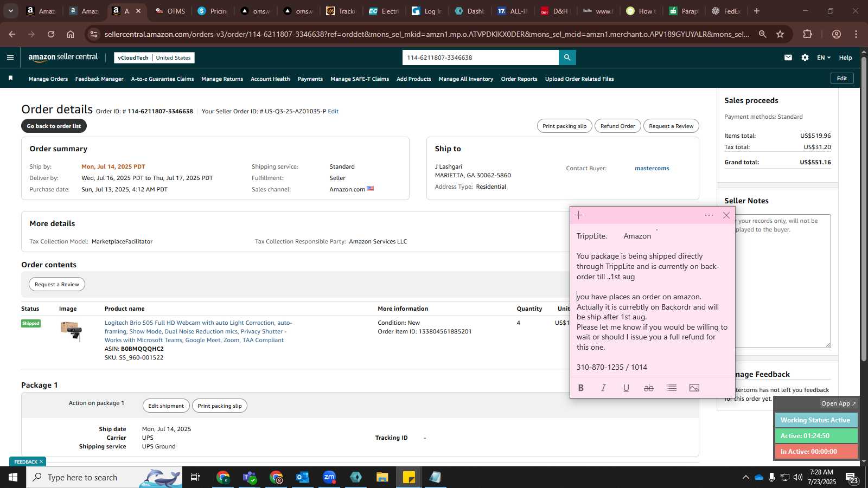
Task: Click the top Print packing slip button
Action: [x=564, y=126]
